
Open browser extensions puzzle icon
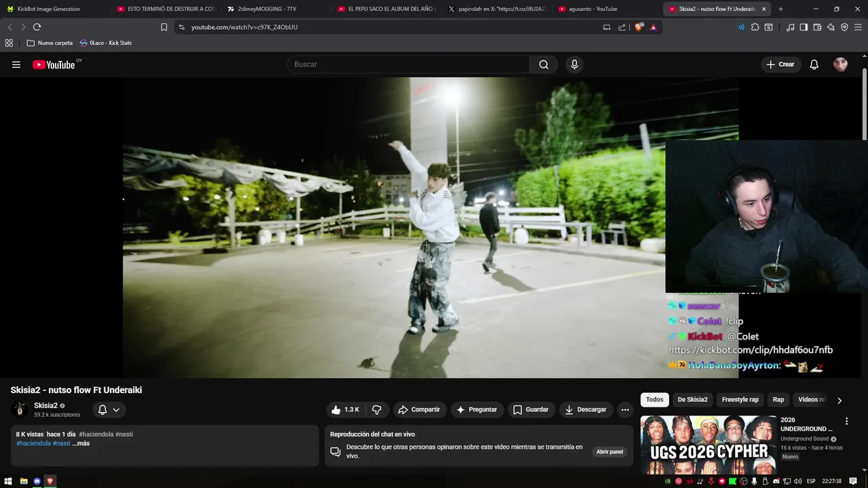tap(755, 27)
